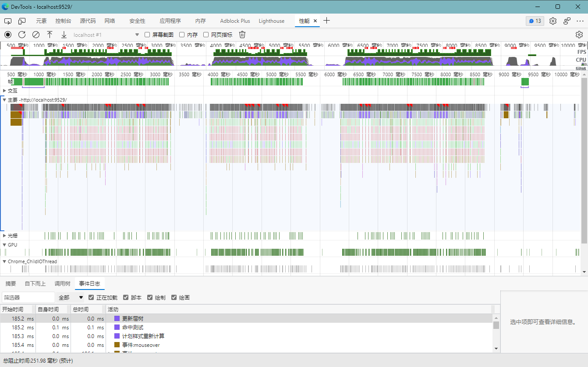
Task: Collapse the 主要 localhost:9529 track
Action: [x=4, y=100]
